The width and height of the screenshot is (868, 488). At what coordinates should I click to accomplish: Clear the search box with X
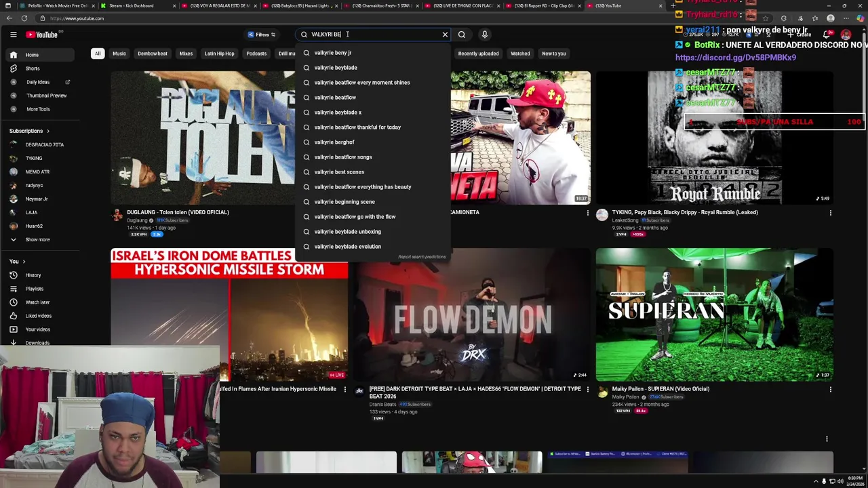[x=445, y=35]
